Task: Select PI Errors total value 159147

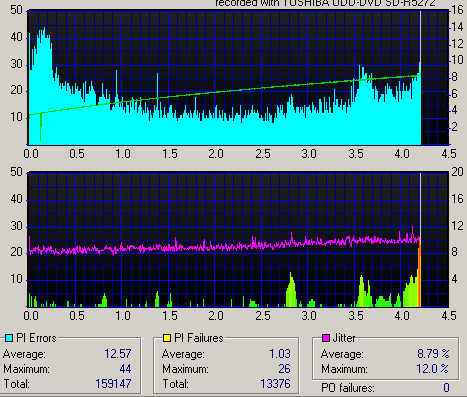Action: point(113,384)
